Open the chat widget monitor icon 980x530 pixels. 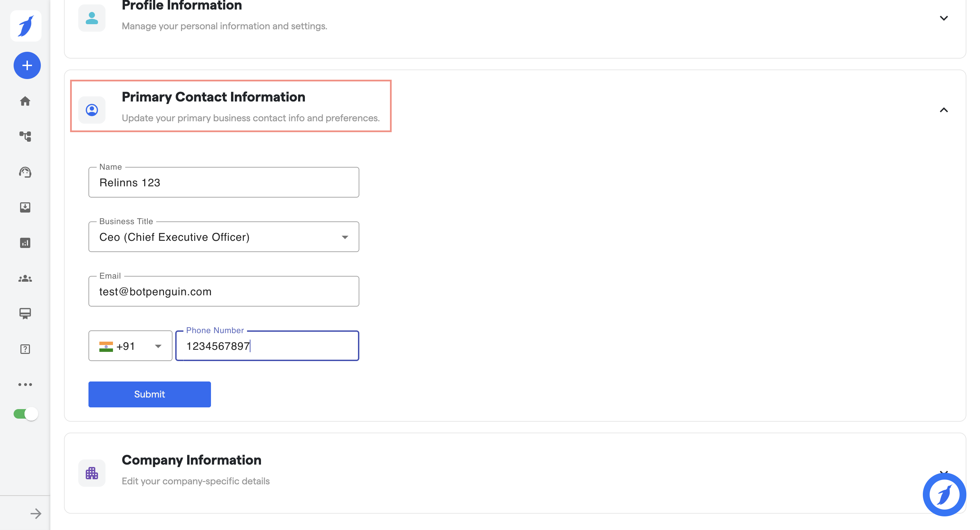coord(25,313)
